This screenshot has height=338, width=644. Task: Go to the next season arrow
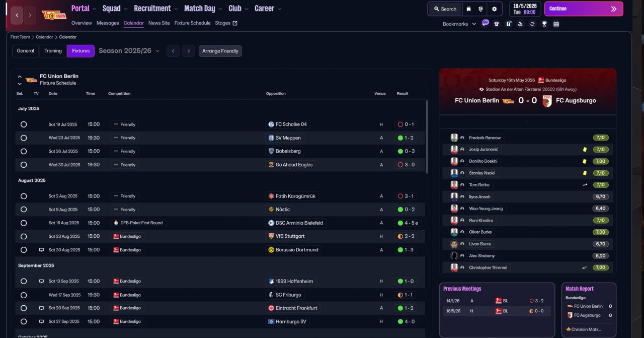[x=189, y=51]
